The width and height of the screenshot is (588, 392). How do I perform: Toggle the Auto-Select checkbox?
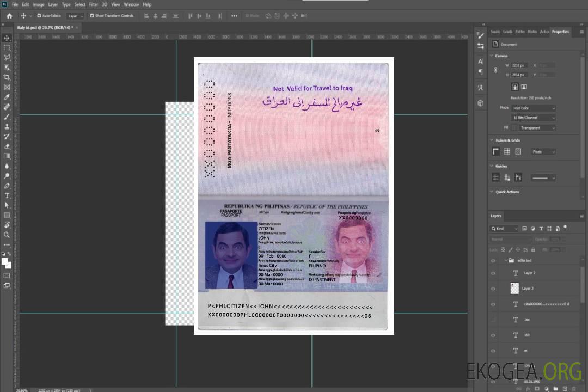[x=39, y=16]
